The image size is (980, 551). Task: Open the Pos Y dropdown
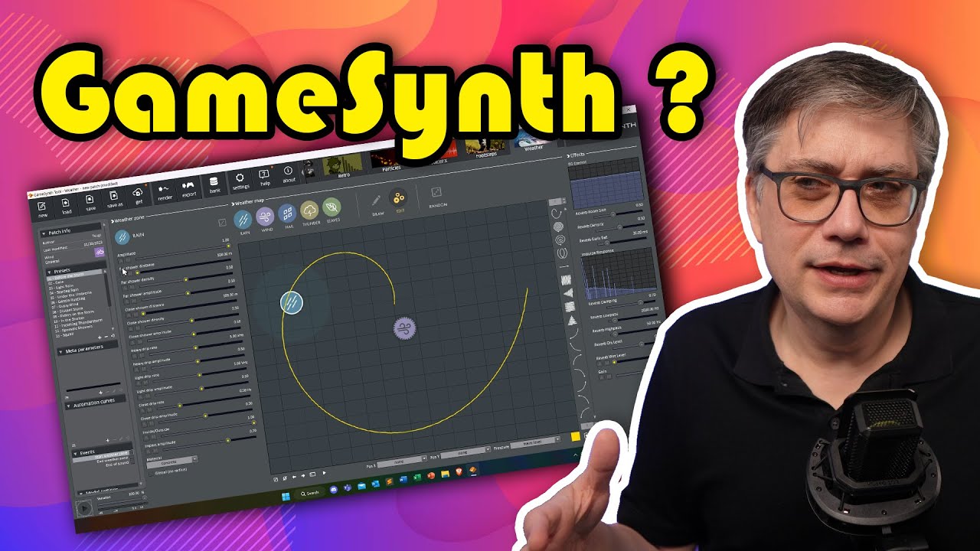pos(465,452)
